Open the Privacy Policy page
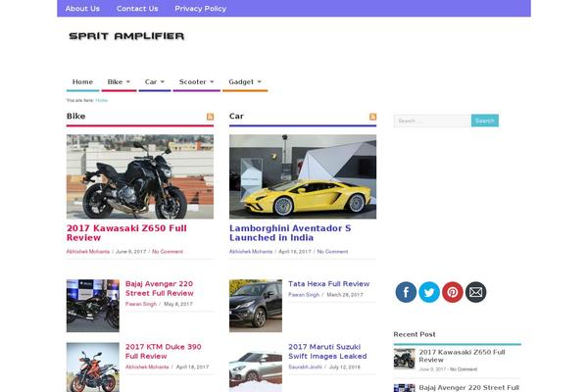Viewport: 588px width, 392px height. tap(200, 8)
